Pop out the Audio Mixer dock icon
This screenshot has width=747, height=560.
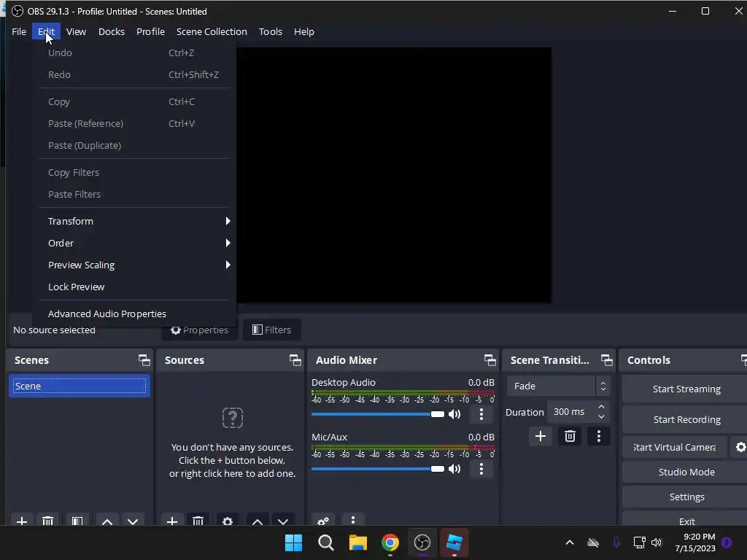tap(489, 360)
